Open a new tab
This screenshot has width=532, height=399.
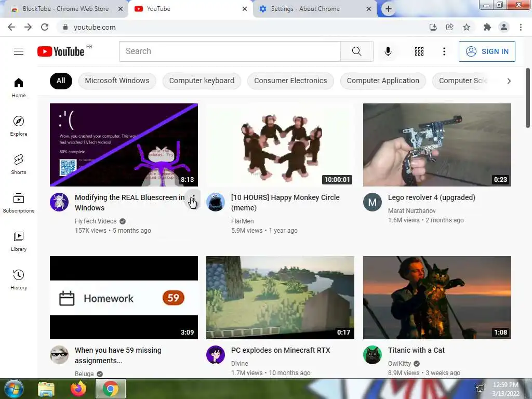(x=389, y=9)
